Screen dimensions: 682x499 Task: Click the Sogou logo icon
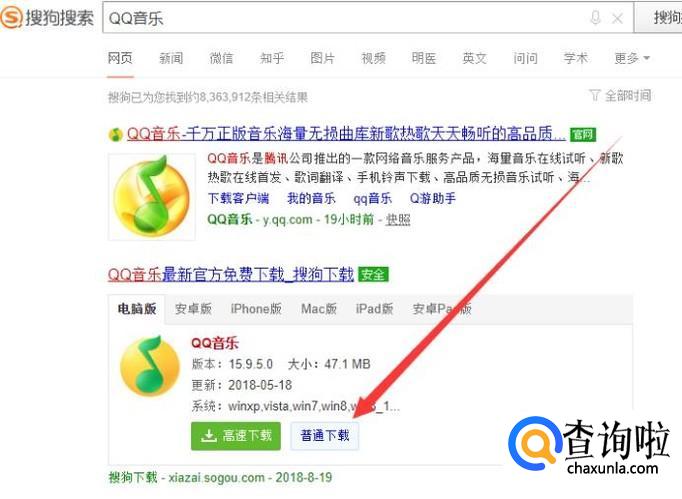[11, 17]
